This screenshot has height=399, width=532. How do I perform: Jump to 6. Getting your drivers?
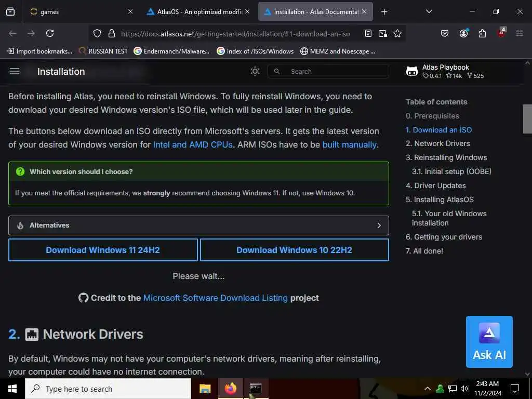click(x=444, y=237)
